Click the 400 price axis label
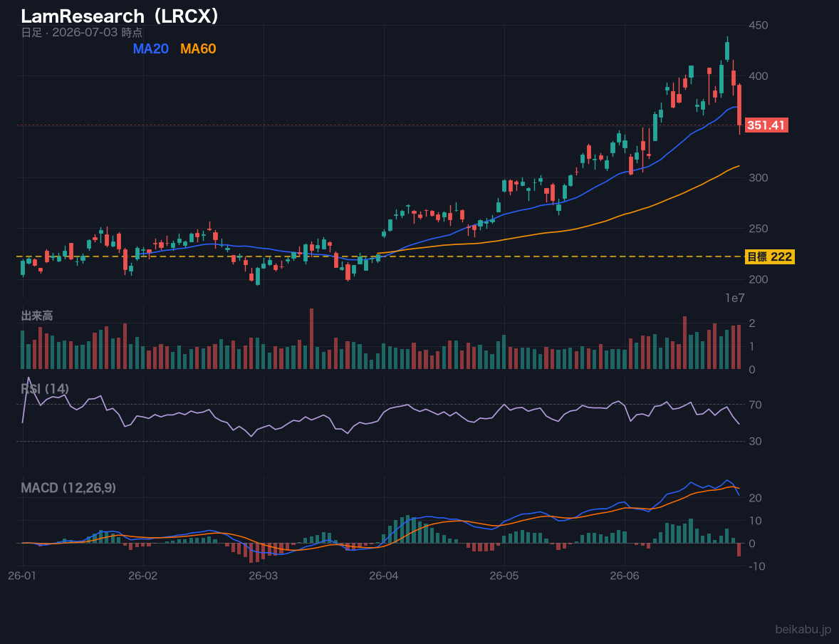 click(759, 76)
